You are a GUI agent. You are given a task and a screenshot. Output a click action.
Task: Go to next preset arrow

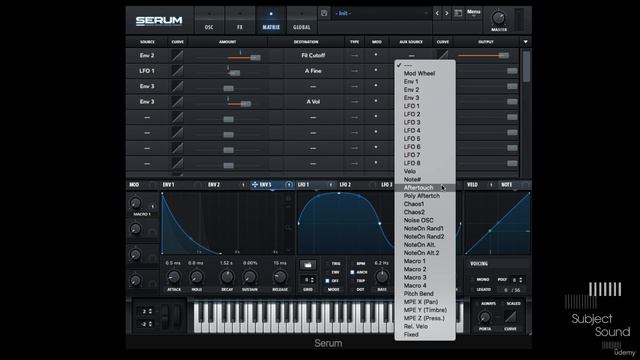[447, 13]
